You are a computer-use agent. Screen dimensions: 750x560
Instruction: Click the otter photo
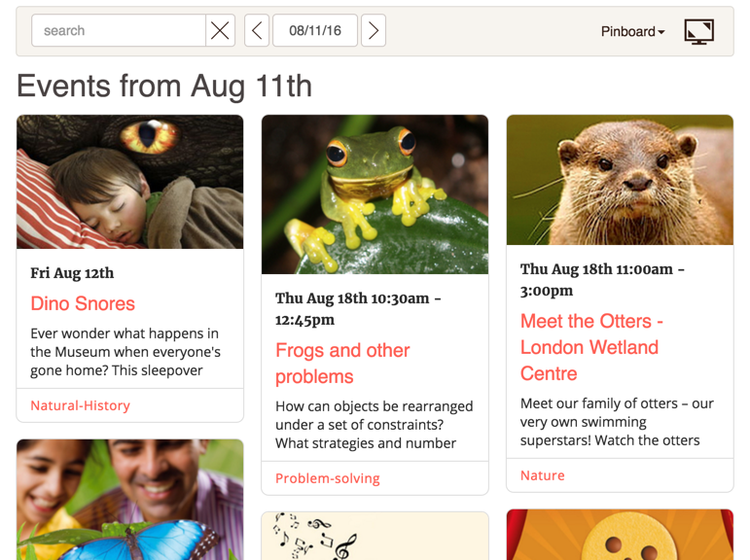[x=620, y=180]
